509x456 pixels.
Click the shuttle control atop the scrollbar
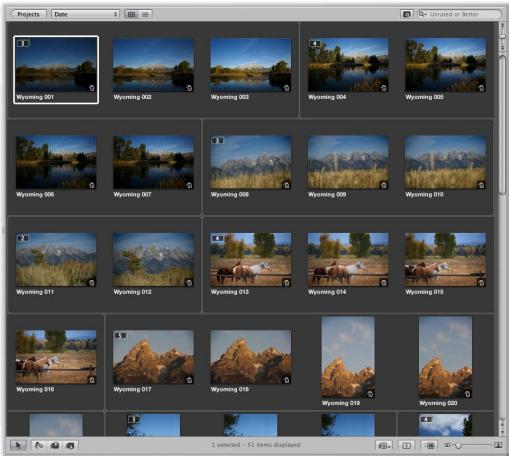tap(502, 36)
